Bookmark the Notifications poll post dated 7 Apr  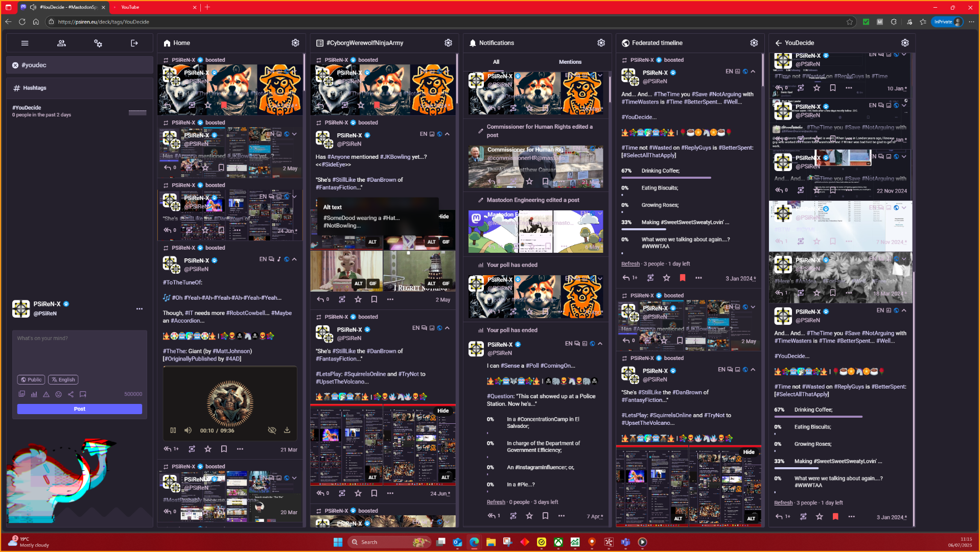click(x=545, y=516)
